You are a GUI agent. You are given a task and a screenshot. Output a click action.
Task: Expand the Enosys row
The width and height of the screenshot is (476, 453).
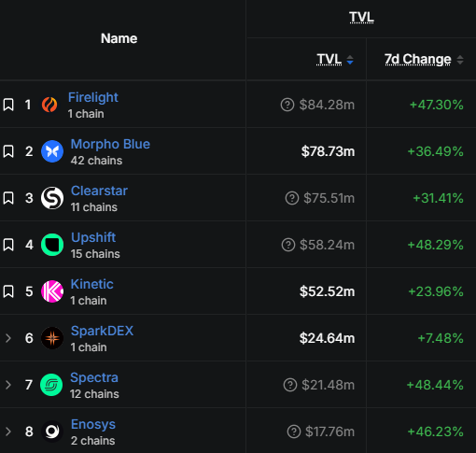point(8,432)
